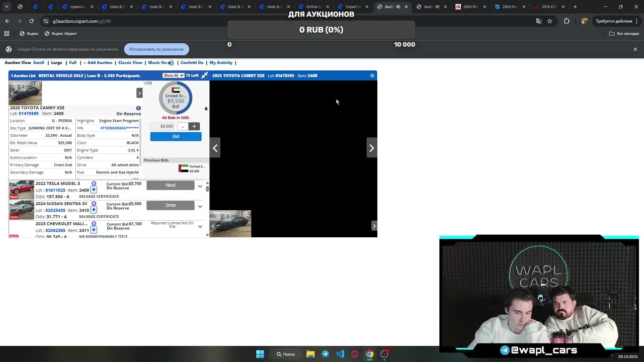Click the + Add Auction link
Screen dimensions: 644x362
(x=98, y=63)
